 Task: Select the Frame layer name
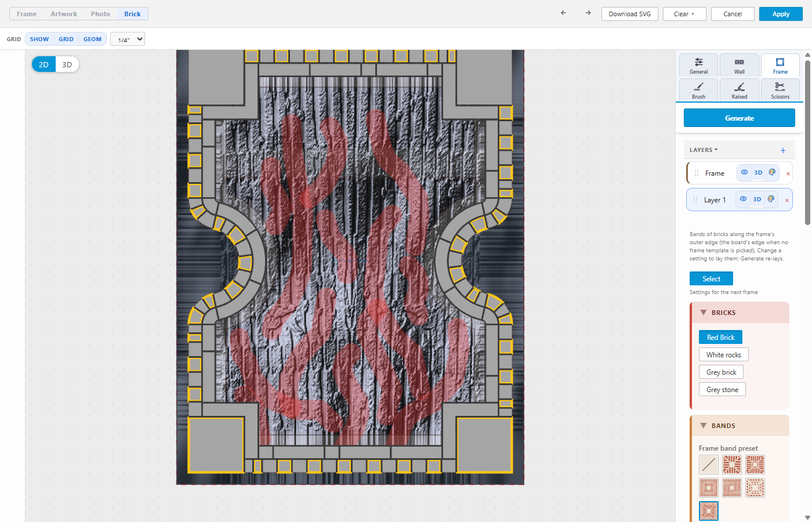pos(715,173)
